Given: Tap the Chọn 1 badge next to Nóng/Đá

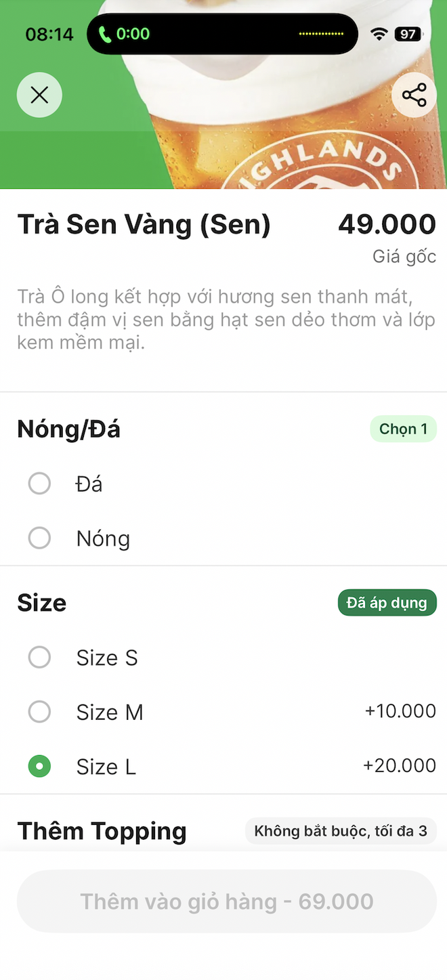Looking at the screenshot, I should [403, 429].
